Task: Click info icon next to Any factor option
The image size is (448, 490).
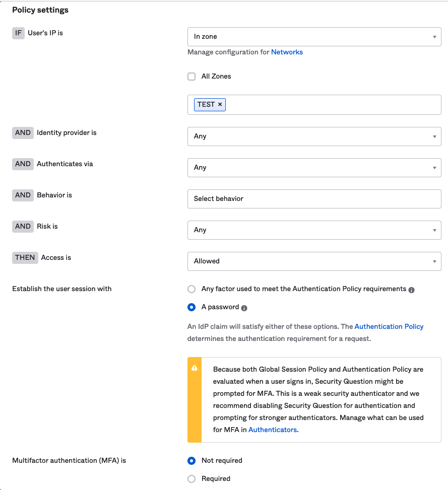Action: tap(411, 290)
